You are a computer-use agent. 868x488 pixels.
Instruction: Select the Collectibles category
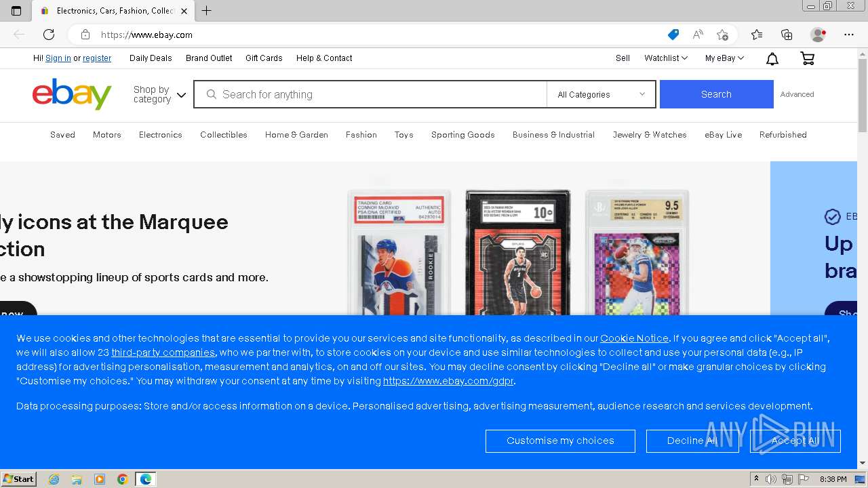point(224,135)
